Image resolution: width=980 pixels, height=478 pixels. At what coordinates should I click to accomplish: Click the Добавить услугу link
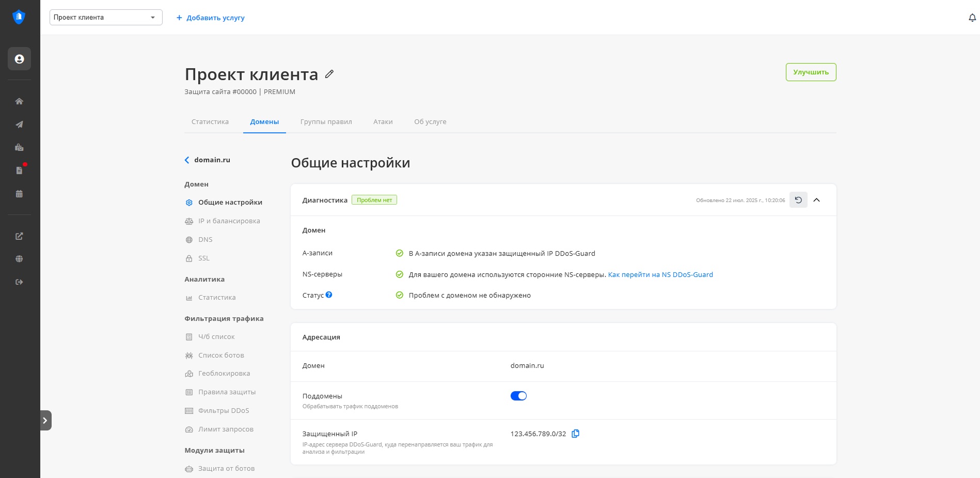point(211,18)
